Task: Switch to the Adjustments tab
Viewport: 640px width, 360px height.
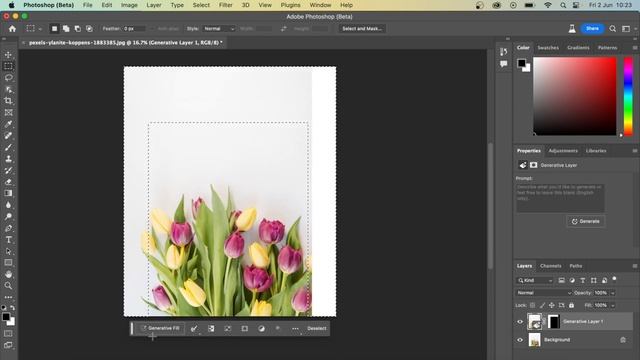Action: point(563,151)
